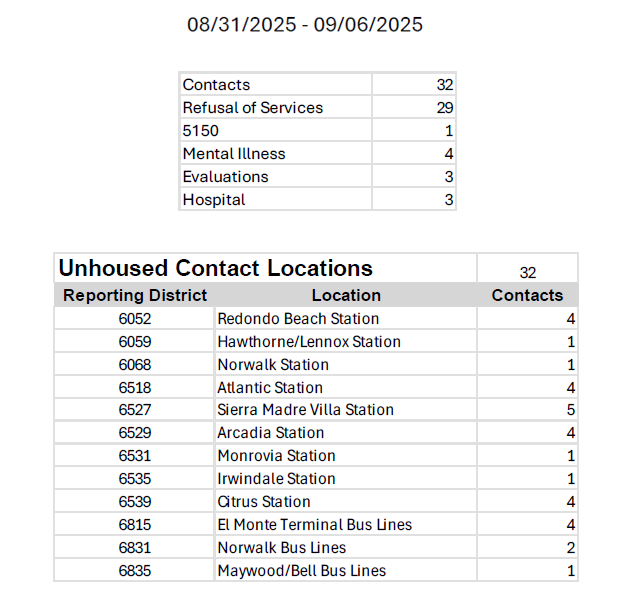634x600 pixels.
Task: Click the Hospital row label
Action: (214, 200)
